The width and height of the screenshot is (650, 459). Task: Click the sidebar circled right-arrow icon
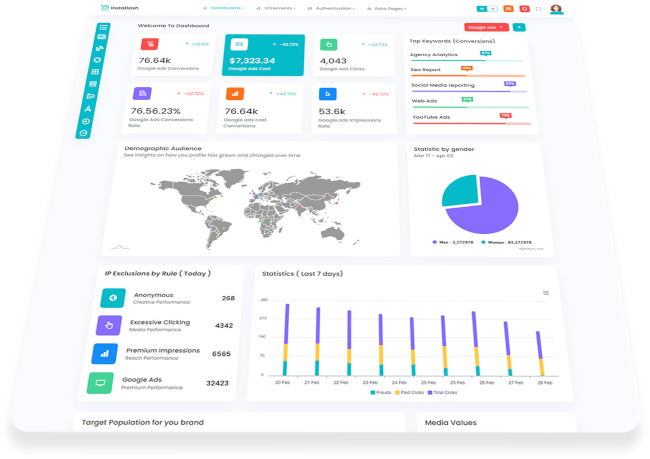86,121
